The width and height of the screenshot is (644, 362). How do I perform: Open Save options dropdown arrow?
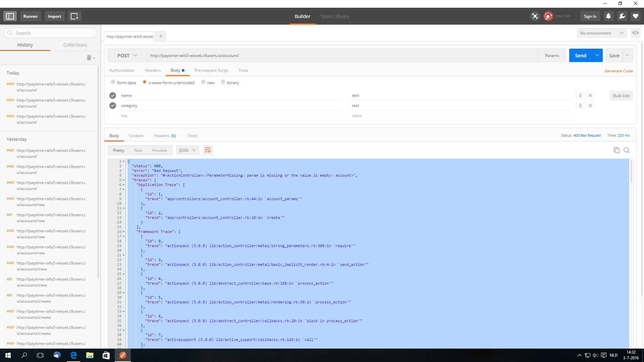628,55
